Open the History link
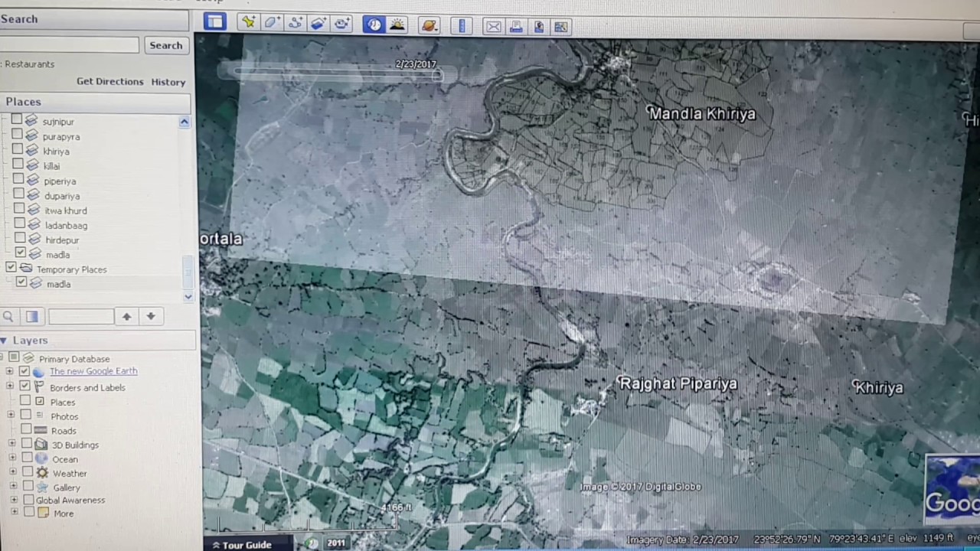The image size is (980, 551). [168, 82]
